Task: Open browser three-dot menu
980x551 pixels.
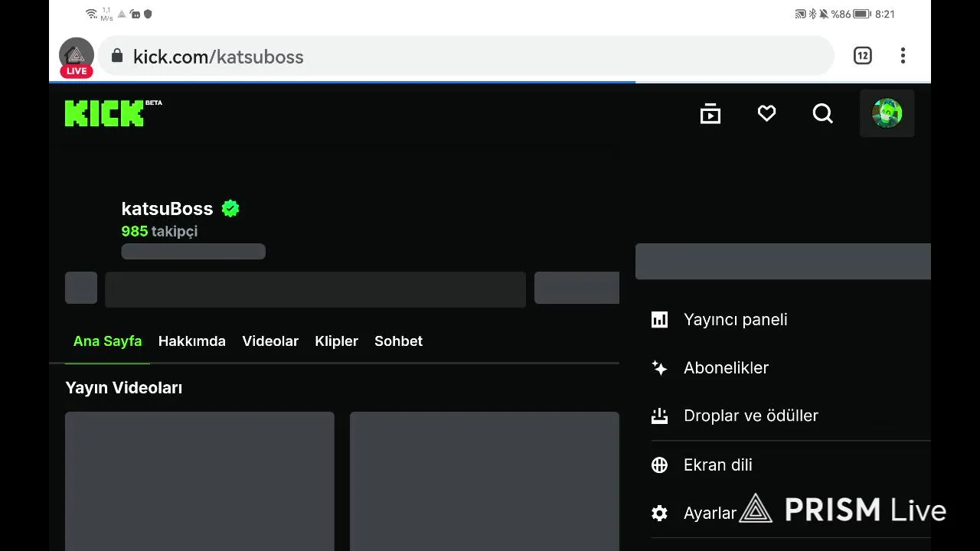Action: [x=903, y=56]
